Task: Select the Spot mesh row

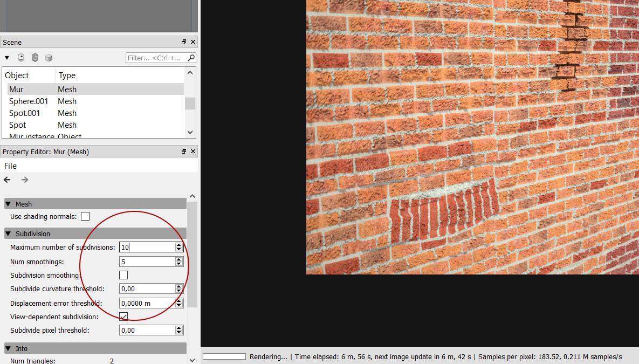Action: click(96, 125)
